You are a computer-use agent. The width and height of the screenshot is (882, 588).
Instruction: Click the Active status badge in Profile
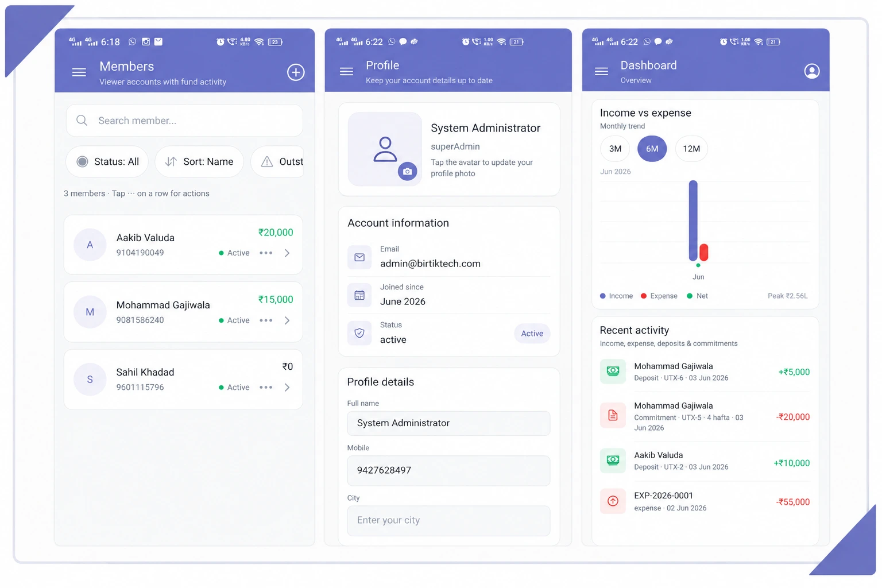532,334
